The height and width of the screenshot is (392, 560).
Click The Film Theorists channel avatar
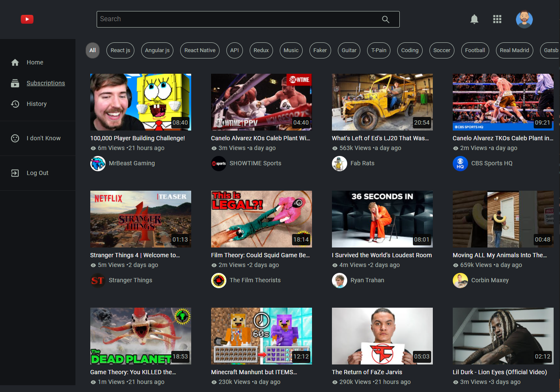tap(219, 281)
